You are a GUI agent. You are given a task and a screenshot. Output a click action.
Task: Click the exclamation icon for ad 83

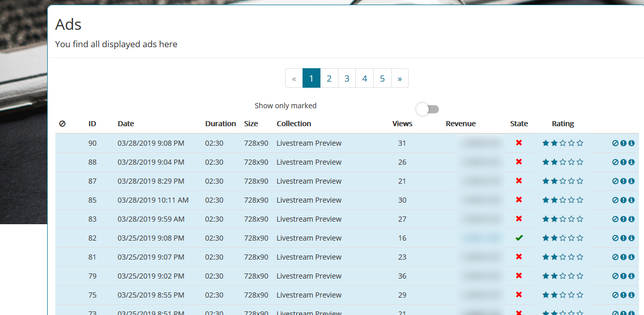(x=623, y=220)
